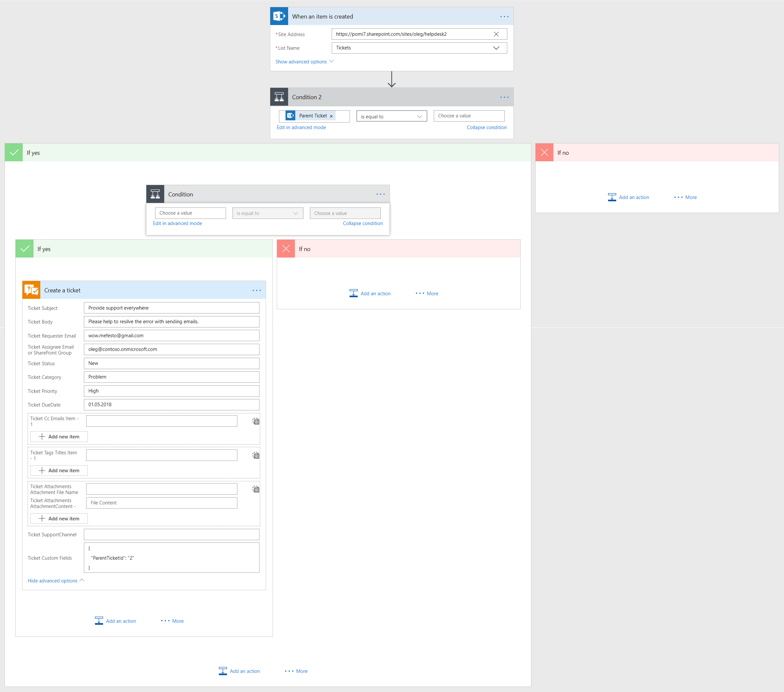Open the Condition 2 ellipsis menu
784x692 pixels.
point(504,97)
